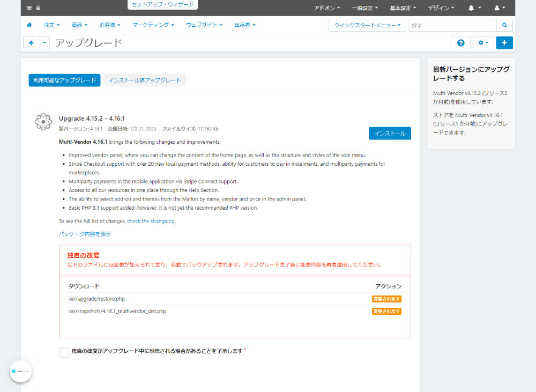Open the アドオン menu
The height and width of the screenshot is (392, 536).
tap(327, 8)
